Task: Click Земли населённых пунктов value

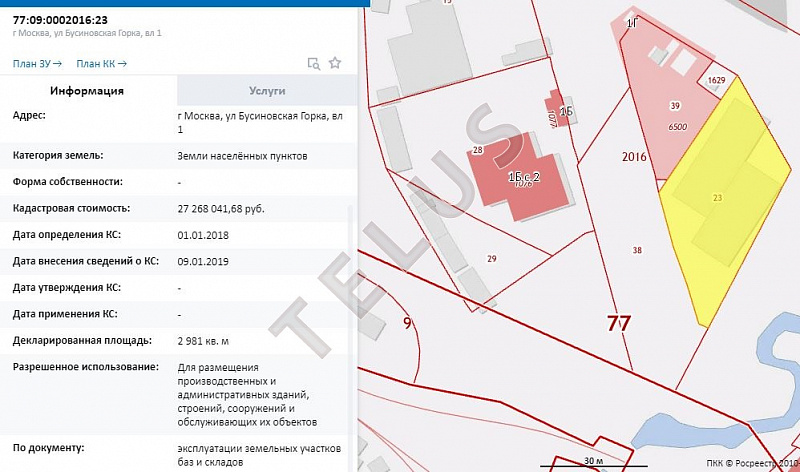Action: [x=242, y=156]
